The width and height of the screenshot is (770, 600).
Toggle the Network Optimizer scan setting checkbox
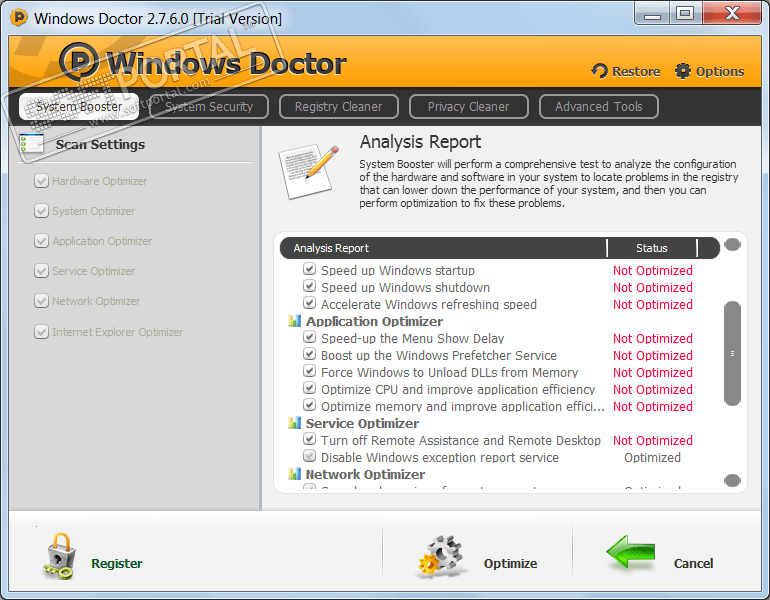(x=41, y=300)
